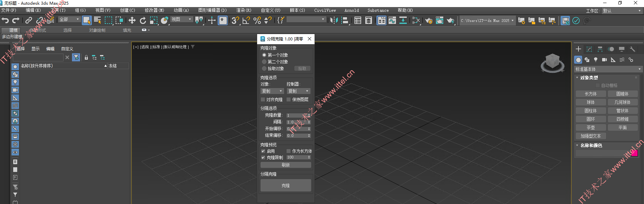The height and width of the screenshot is (204, 644).
Task: Open the 渲染(R) menu
Action: [x=244, y=10]
